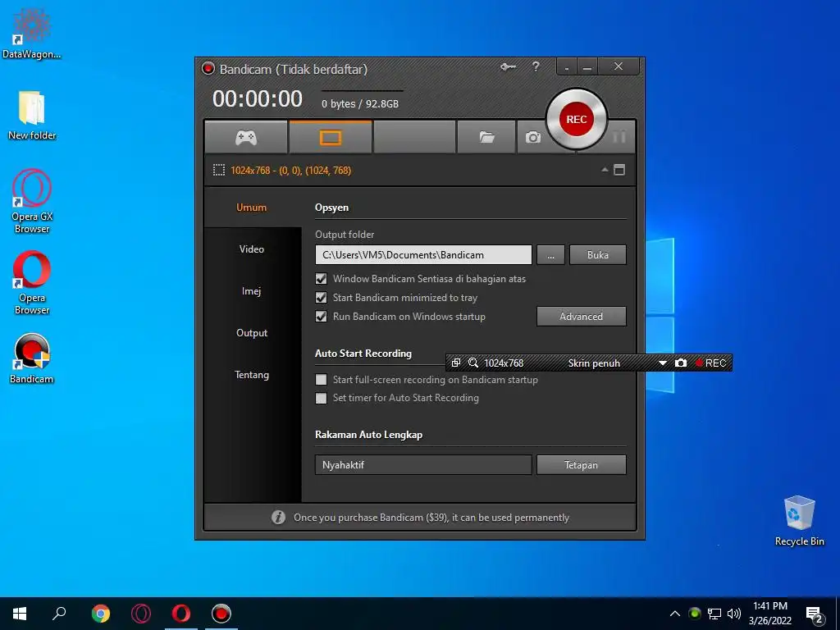Select the Bandicam desktop shortcut
The image size is (840, 630).
point(31,358)
